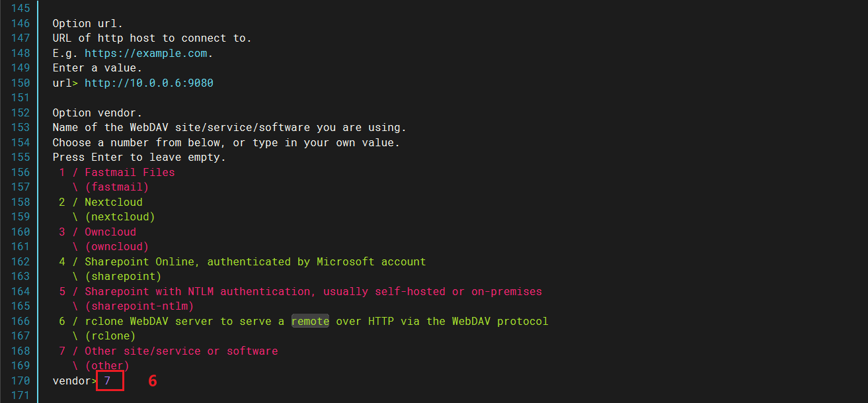Click line number 150 in the gutter
The image size is (868, 403).
(x=20, y=83)
